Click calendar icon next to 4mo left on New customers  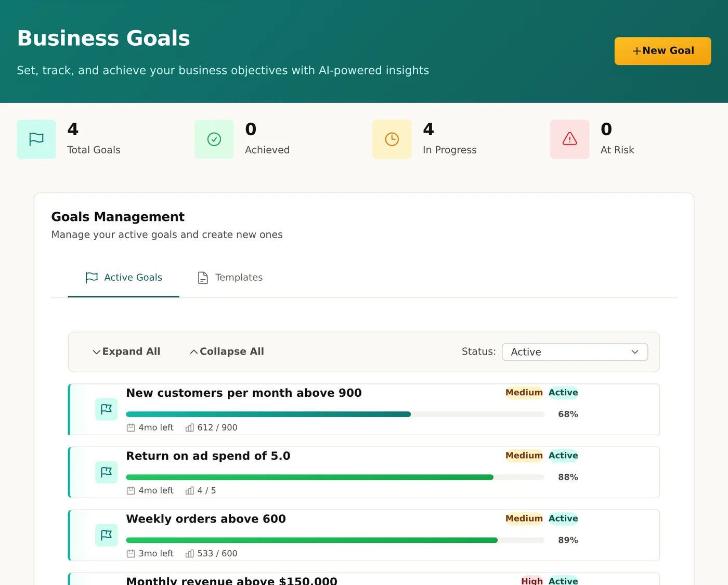pos(131,427)
